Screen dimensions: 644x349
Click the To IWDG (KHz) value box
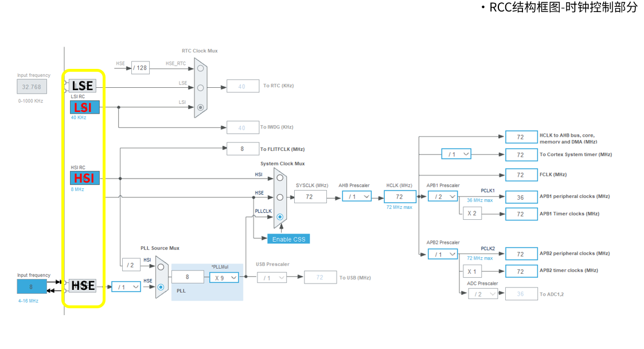coord(243,128)
